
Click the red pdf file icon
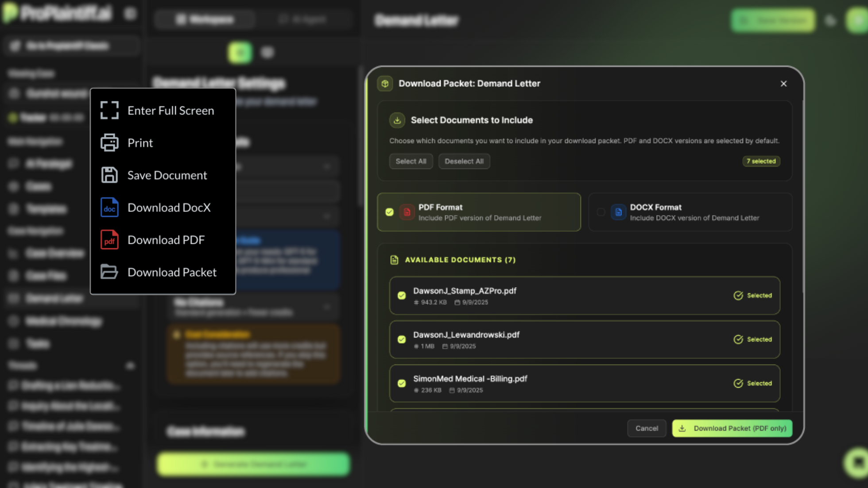(x=109, y=240)
